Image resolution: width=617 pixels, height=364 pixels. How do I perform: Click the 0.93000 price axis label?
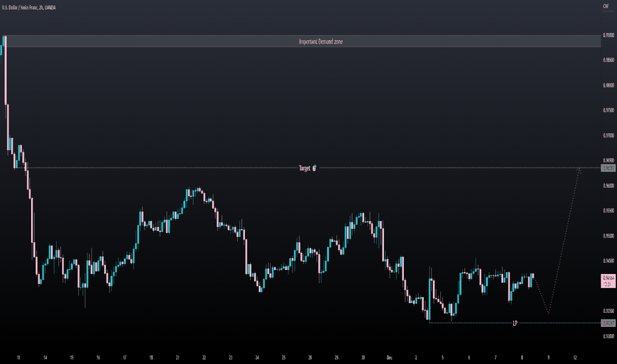pos(608,336)
